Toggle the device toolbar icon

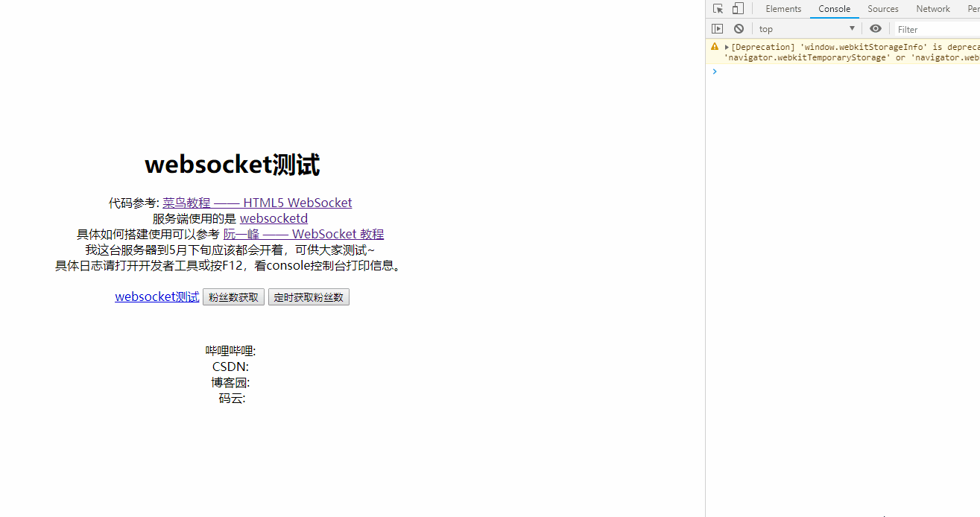[738, 9]
